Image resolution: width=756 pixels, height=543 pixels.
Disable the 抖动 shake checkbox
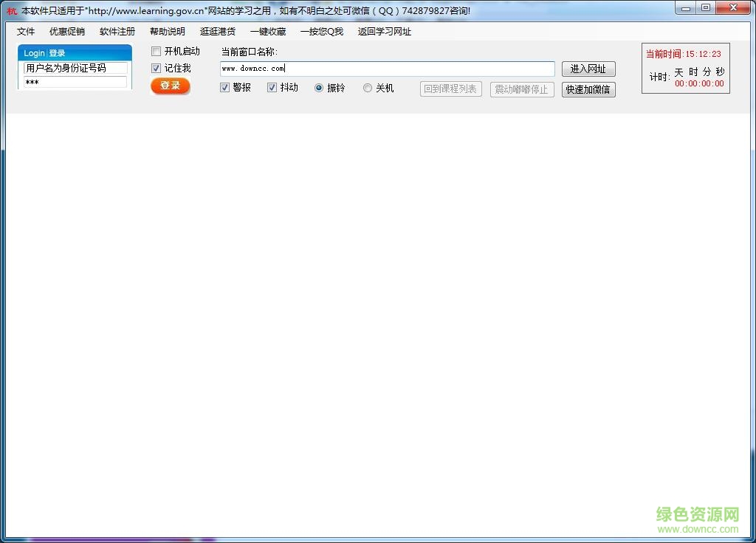click(x=272, y=87)
